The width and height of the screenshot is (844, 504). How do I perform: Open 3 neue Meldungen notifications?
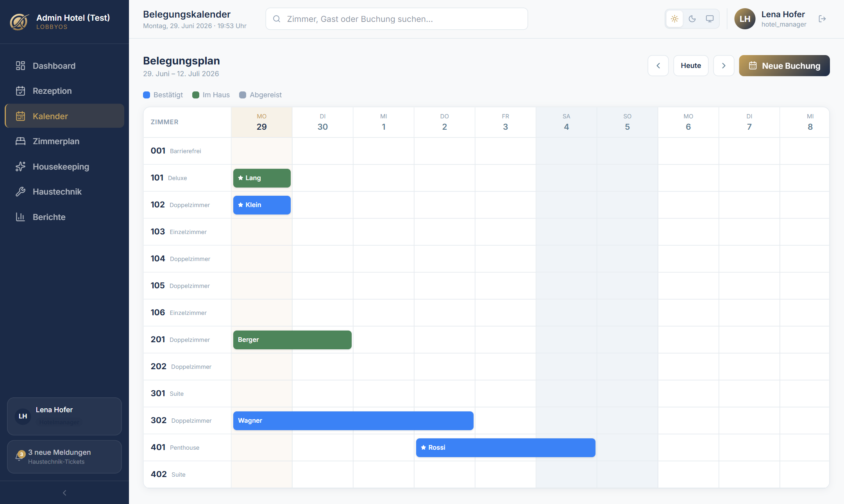[x=64, y=457]
